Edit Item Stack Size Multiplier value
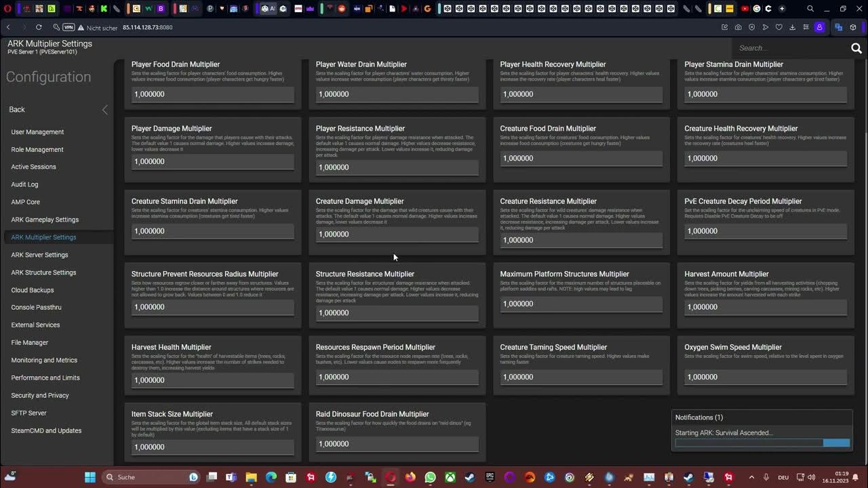This screenshot has width=868, height=488. click(213, 447)
